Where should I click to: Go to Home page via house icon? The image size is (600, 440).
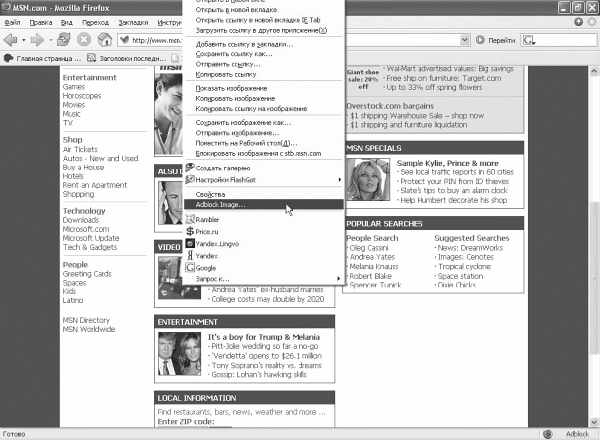(103, 40)
